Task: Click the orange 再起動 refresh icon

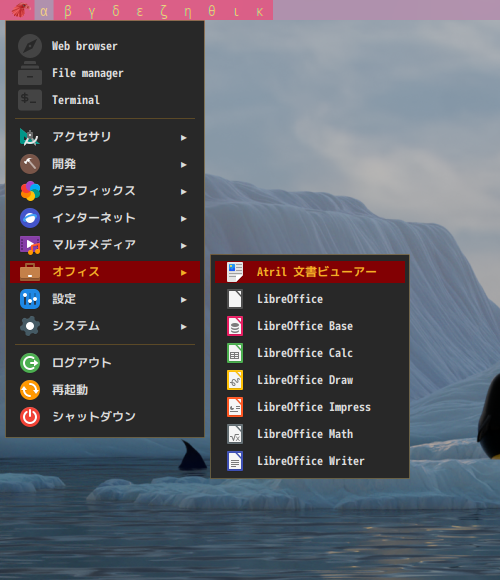Action: tap(30, 390)
